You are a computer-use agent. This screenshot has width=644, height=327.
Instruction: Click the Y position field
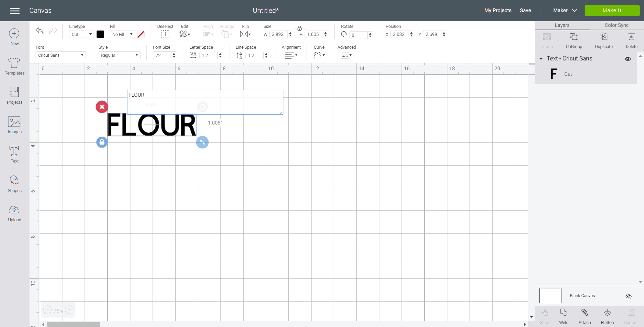click(432, 34)
